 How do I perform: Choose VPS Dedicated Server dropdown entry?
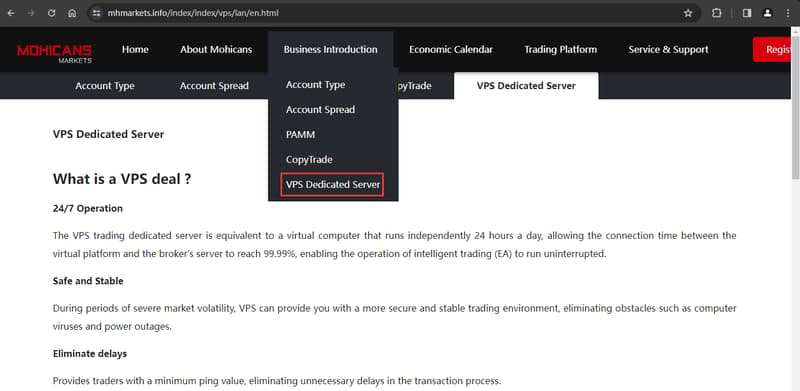(333, 184)
